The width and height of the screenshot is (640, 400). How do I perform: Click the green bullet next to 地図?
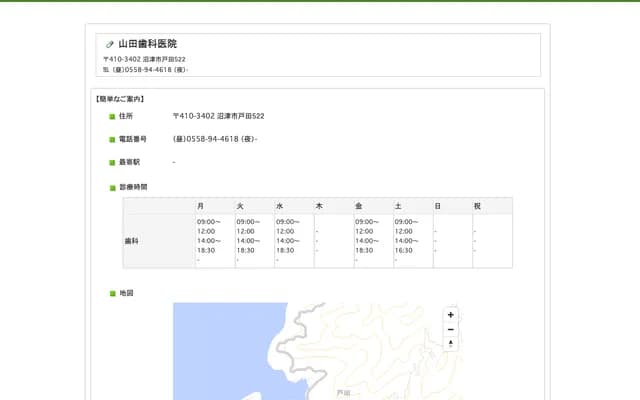point(112,294)
